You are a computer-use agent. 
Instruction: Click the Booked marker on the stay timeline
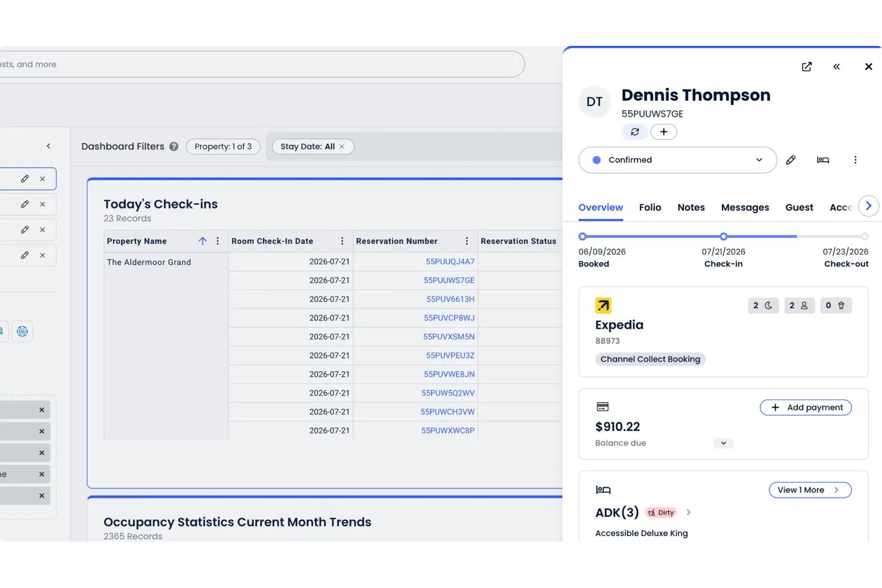(583, 237)
